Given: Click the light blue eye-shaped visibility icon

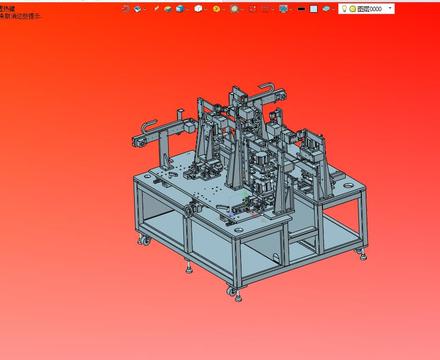Looking at the screenshot, I should (x=326, y=9).
